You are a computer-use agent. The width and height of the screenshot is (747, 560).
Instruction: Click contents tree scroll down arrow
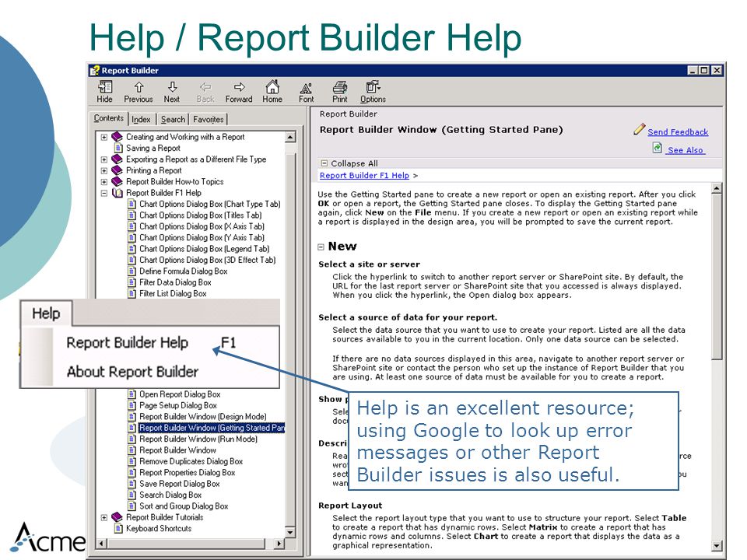click(x=290, y=532)
